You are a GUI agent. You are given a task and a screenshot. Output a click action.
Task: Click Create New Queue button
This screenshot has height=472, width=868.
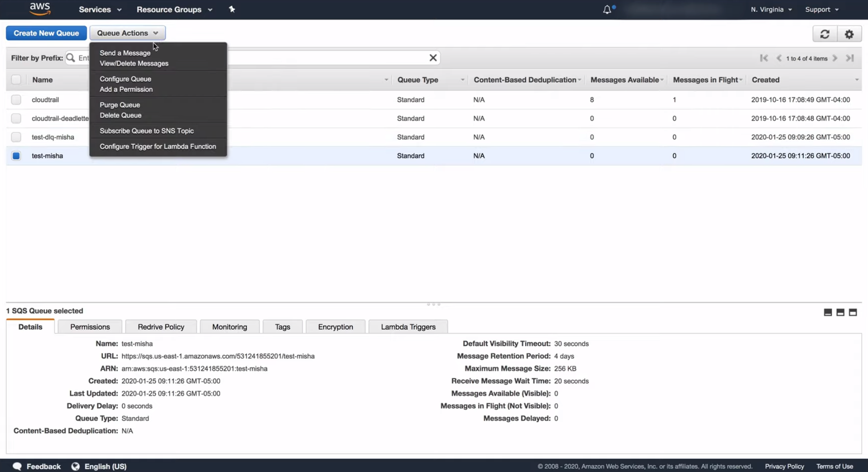tap(46, 33)
